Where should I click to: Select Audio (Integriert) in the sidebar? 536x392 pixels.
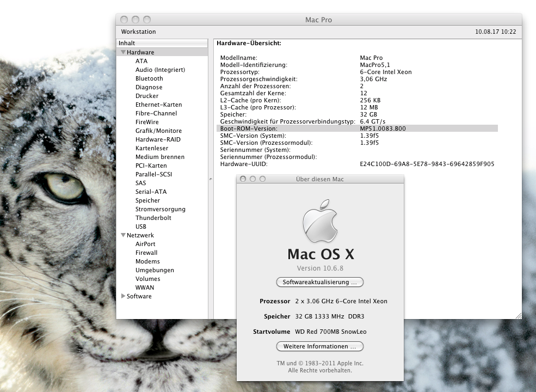[160, 70]
